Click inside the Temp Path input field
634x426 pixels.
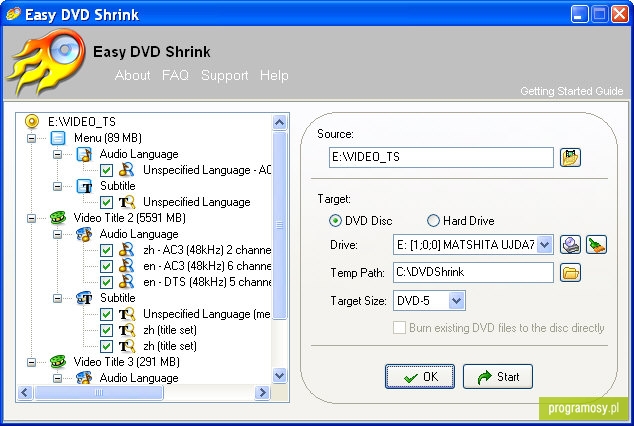[473, 272]
